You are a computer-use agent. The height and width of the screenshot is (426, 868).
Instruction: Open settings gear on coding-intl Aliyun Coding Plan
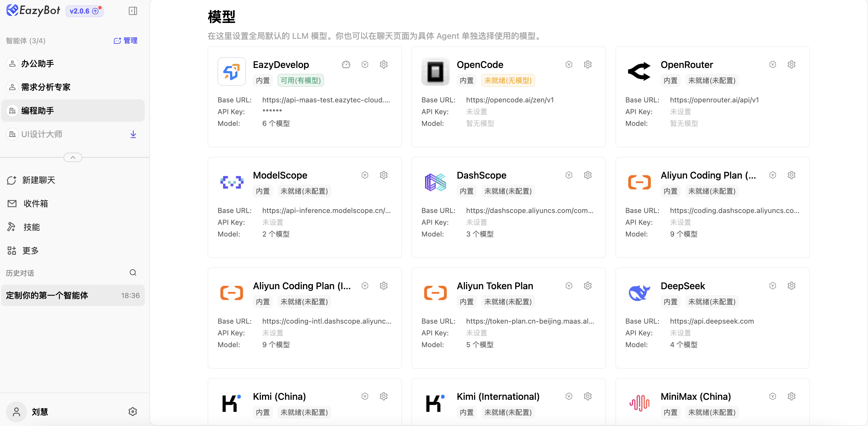click(x=384, y=285)
